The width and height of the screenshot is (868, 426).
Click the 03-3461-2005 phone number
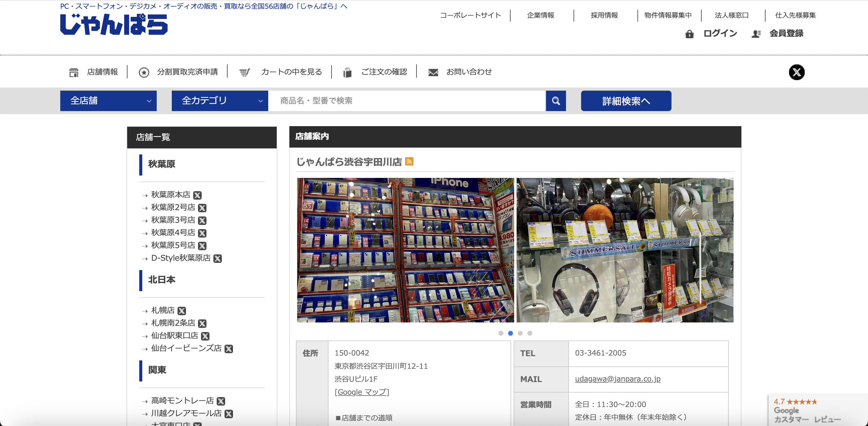(600, 353)
